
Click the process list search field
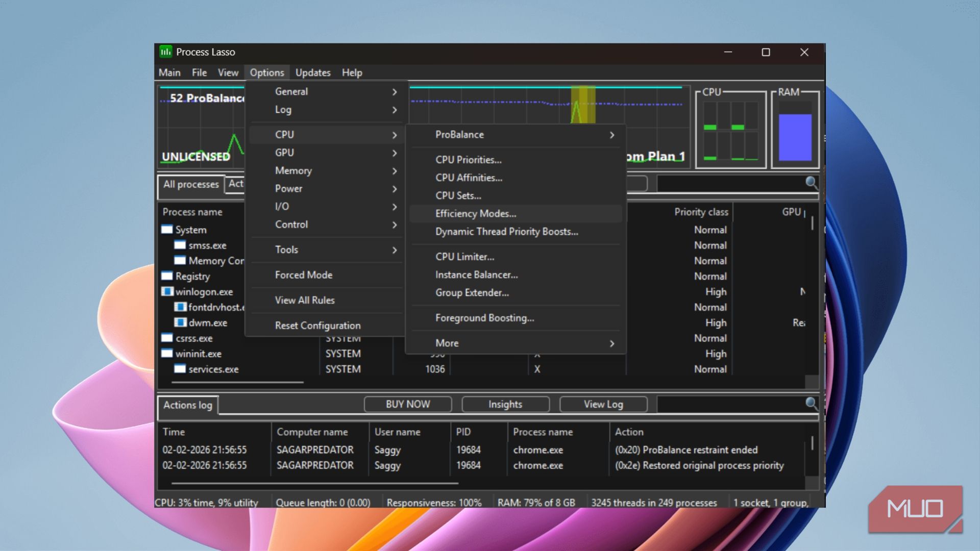731,183
